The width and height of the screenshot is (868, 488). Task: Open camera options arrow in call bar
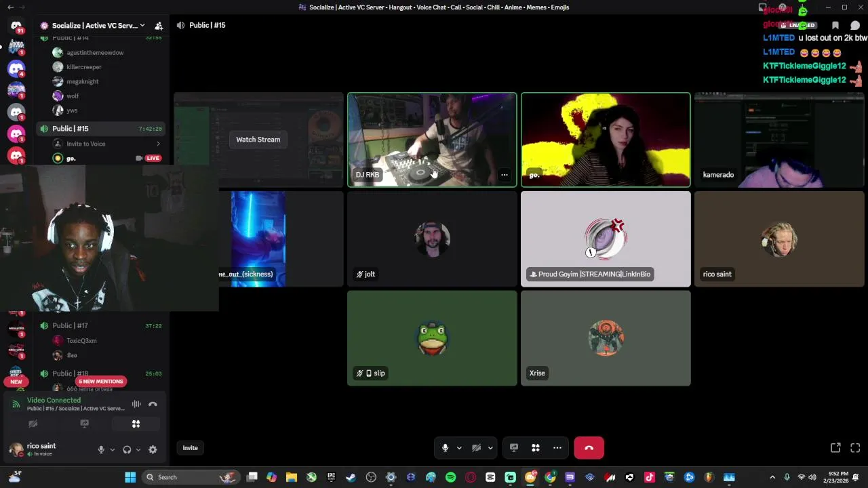[490, 447]
